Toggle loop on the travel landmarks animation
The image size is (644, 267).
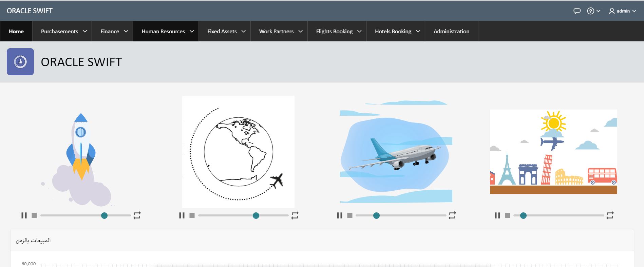pyautogui.click(x=610, y=215)
